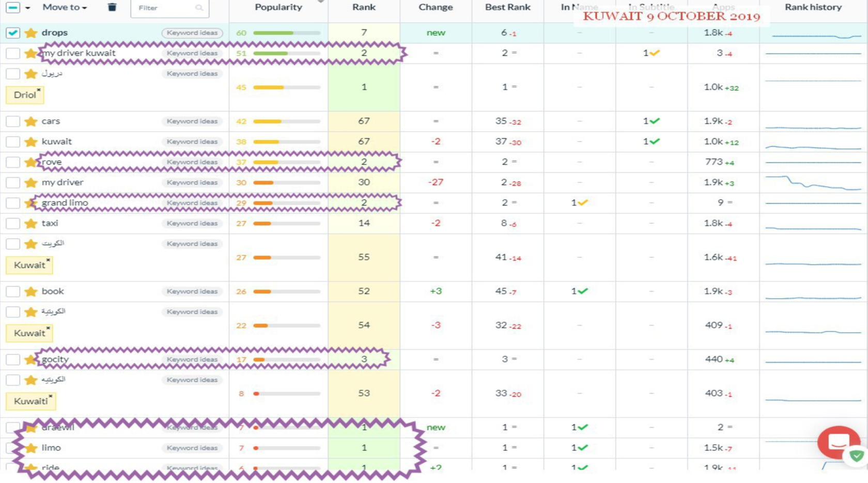The height and width of the screenshot is (483, 868).
Task: Click the Driol translation tag
Action: 25,95
